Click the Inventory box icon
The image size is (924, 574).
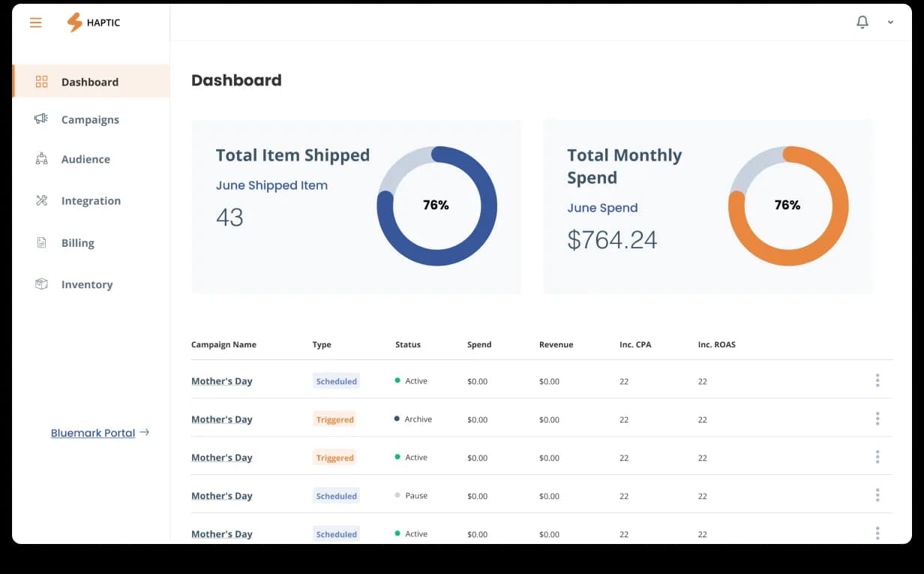41,284
